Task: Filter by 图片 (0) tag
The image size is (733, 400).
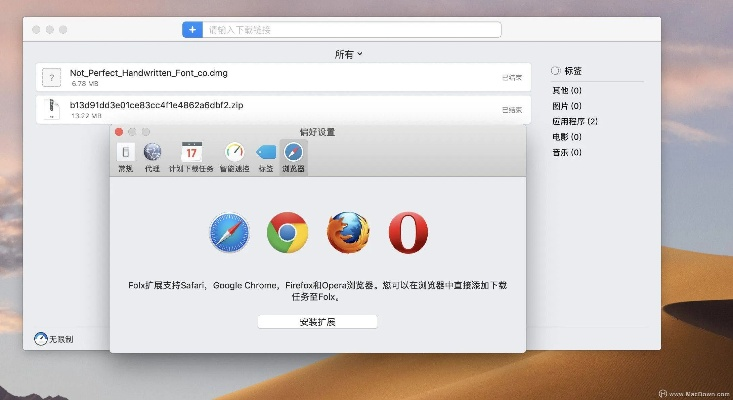Action: coord(567,106)
